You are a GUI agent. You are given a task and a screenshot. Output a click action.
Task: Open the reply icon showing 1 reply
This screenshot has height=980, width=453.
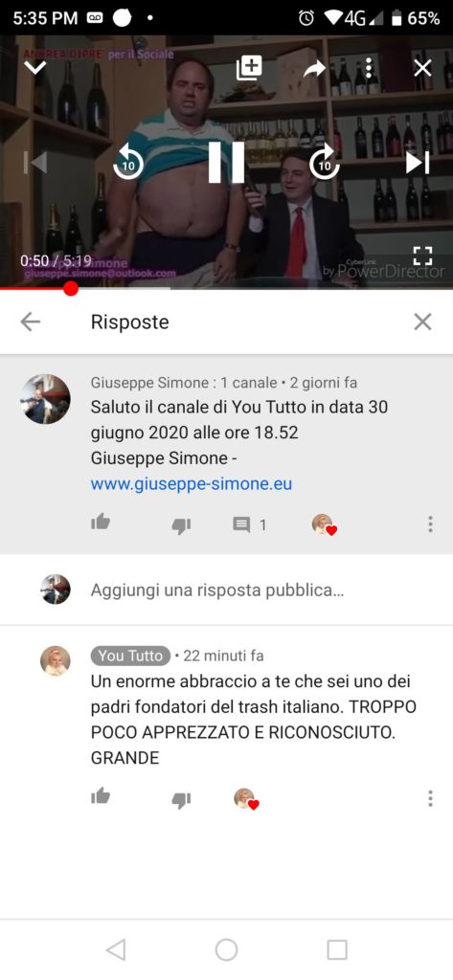pyautogui.click(x=249, y=525)
